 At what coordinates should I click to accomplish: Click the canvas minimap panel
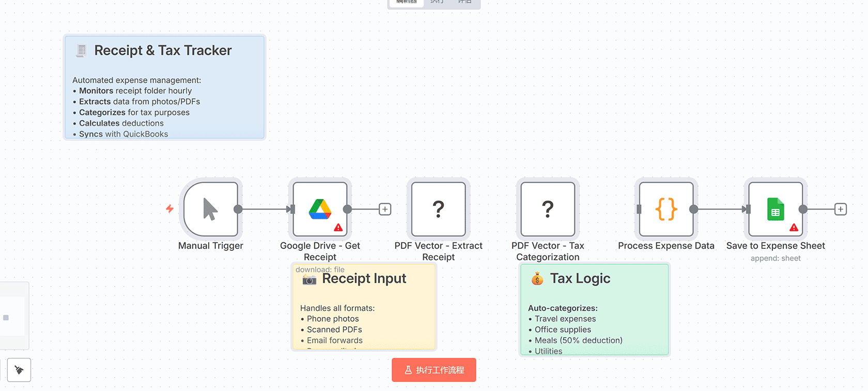click(x=12, y=316)
